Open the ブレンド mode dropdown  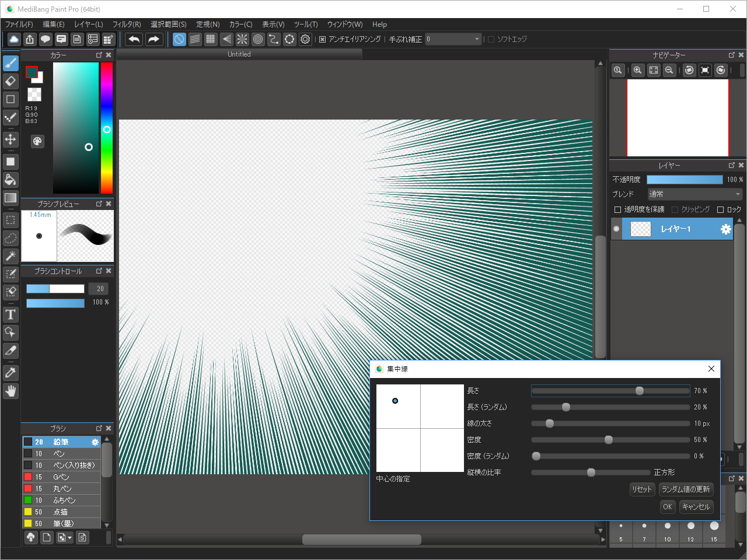(x=694, y=194)
